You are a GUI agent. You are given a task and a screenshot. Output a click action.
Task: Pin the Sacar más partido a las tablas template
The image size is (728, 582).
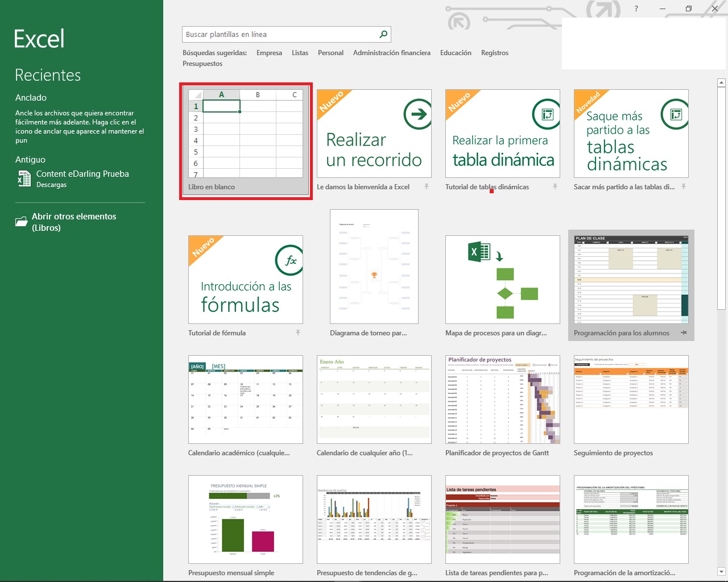683,186
